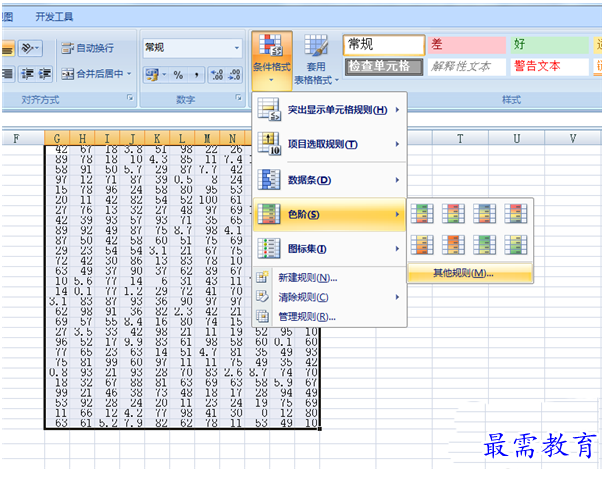Click the 清除规则 clear rules icon
This screenshot has width=605, height=477.
[x=262, y=296]
